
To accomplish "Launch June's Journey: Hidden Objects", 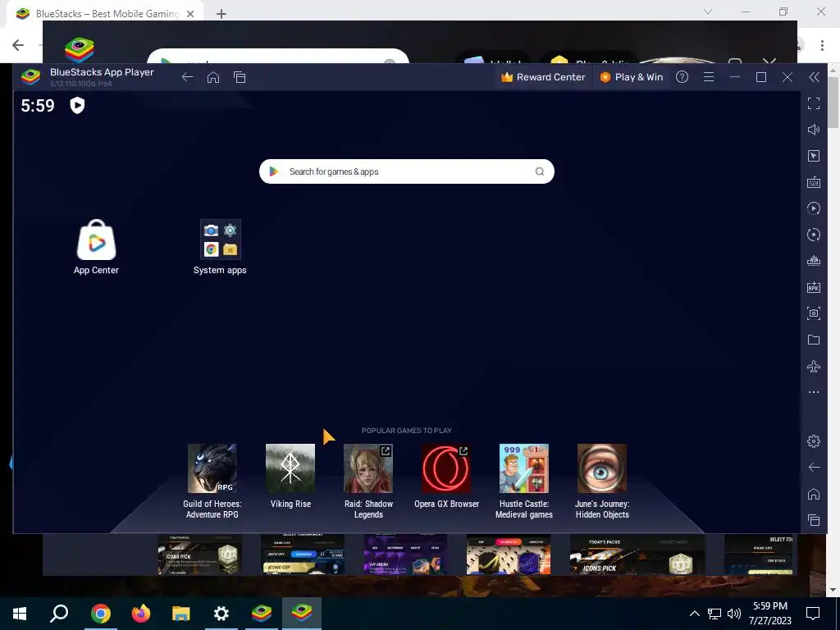I will click(602, 481).
